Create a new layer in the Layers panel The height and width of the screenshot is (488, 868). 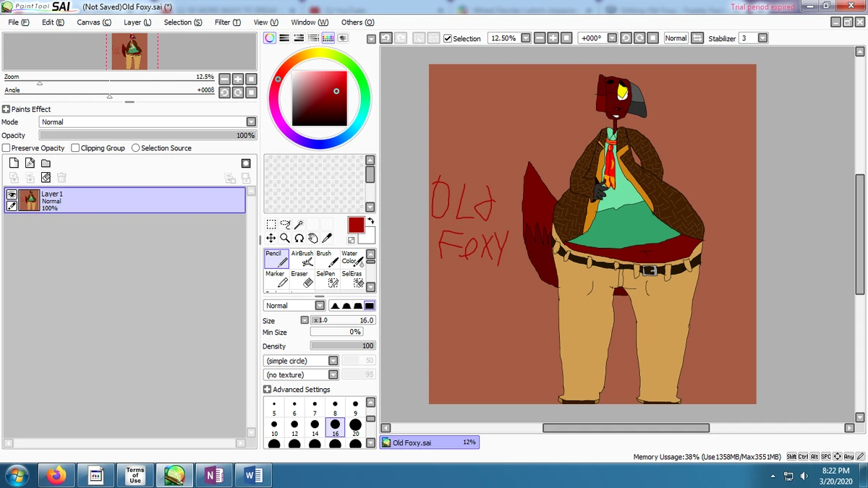[14, 163]
